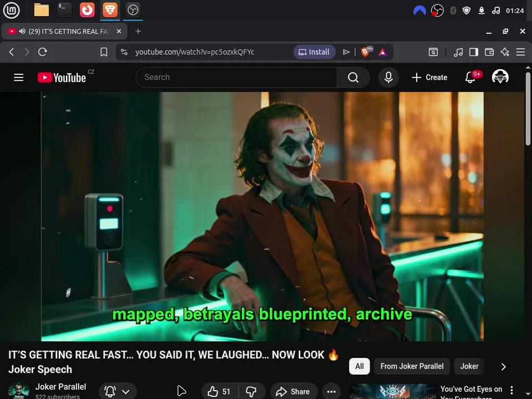532x399 pixels.
Task: Bookmark this page
Action: [x=104, y=52]
